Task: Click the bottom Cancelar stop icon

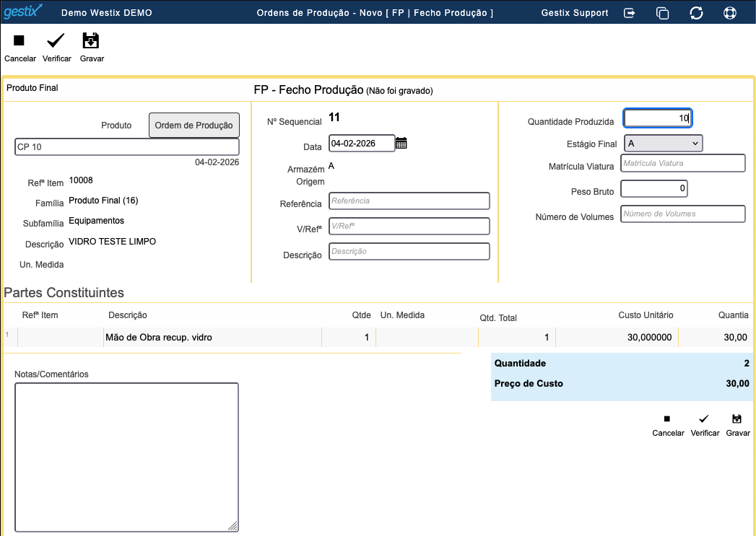Action: 667,419
